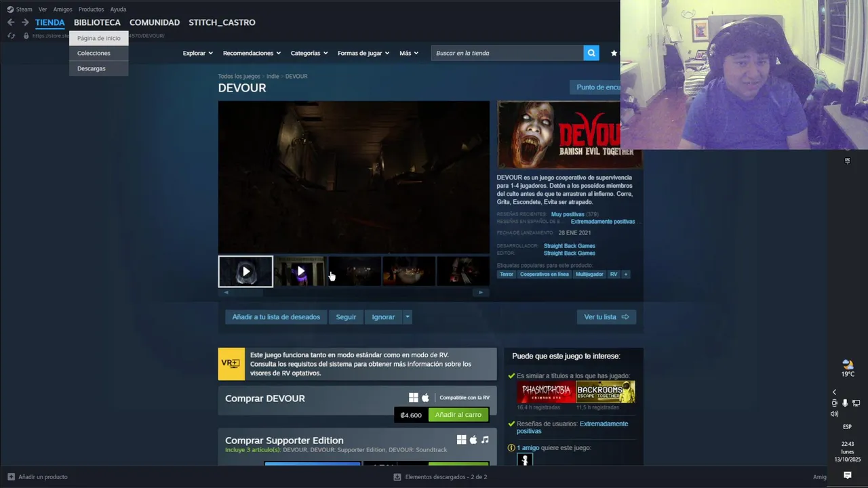Viewport: 868px width, 488px height.
Task: Select Página de inicio in dropdown
Action: [99, 38]
